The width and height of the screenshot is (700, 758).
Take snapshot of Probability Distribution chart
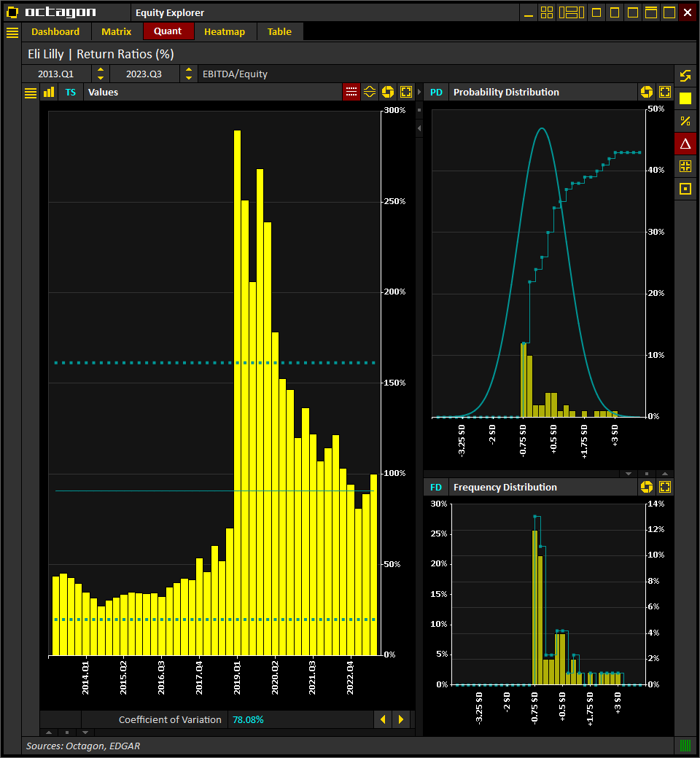[647, 92]
